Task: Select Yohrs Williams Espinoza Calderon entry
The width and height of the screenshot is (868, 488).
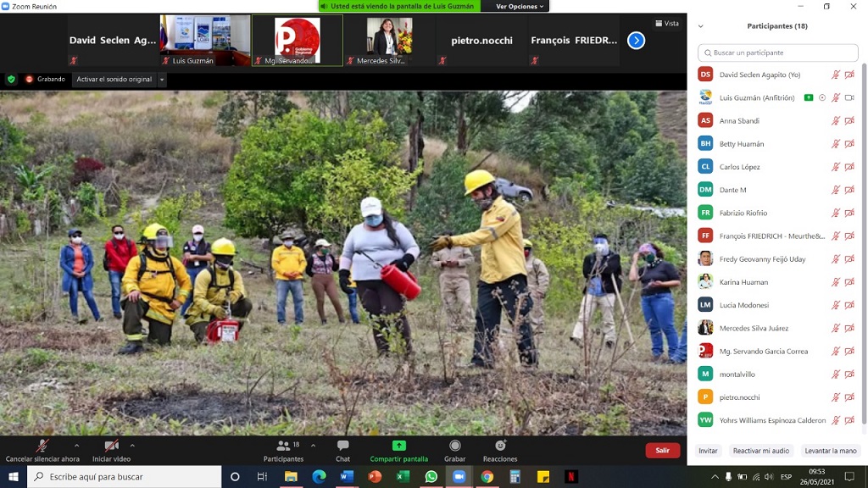Action: (x=776, y=420)
